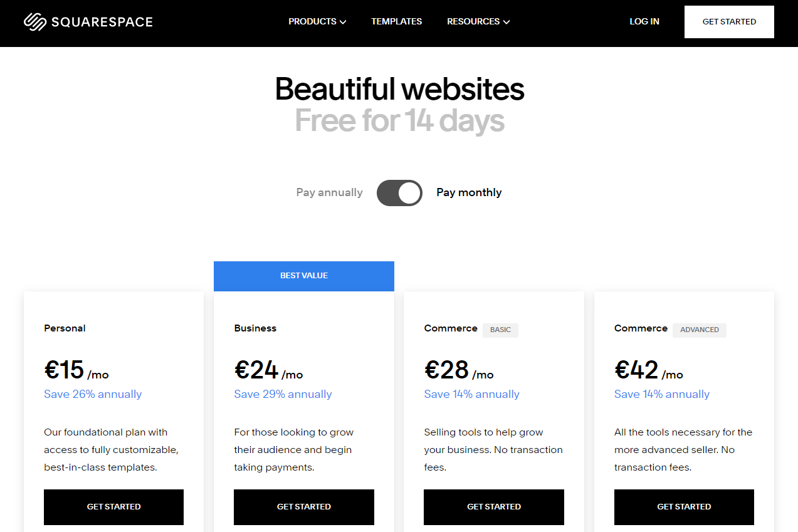Select the Pay monthly label
Viewport: 798px width, 532px height.
[x=469, y=192]
